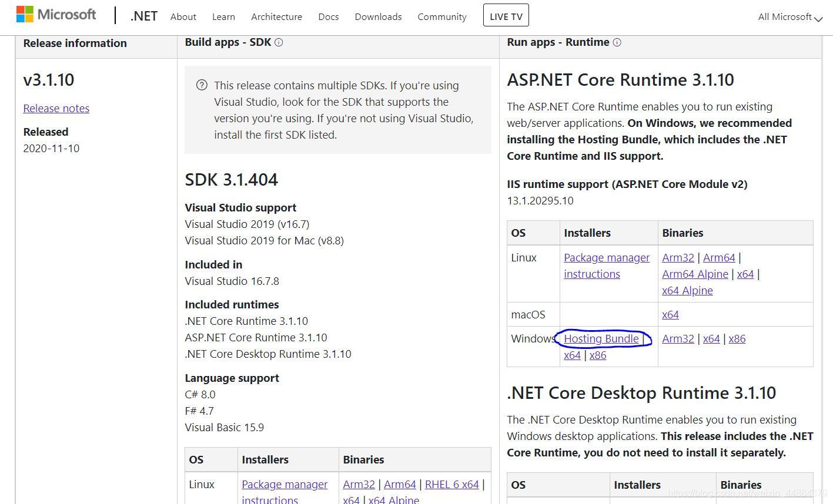833x504 pixels.
Task: Click the Windows row label in ASP.NET Runtime table
Action: click(533, 338)
